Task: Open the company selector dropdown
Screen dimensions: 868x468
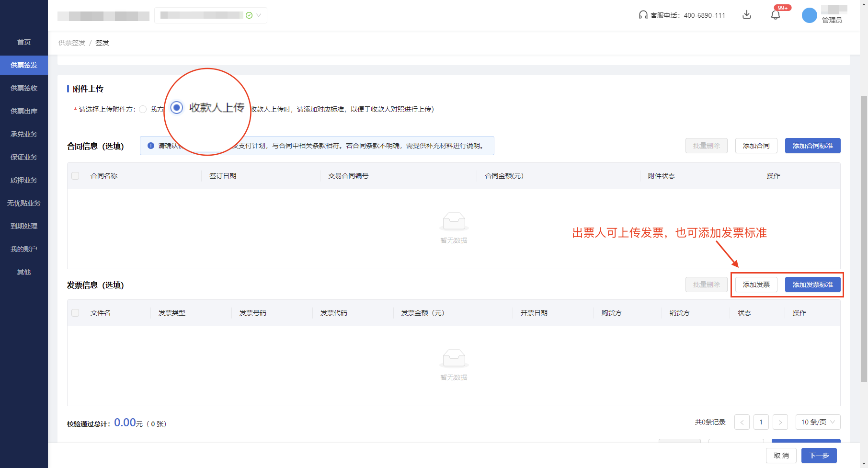Action: pyautogui.click(x=258, y=15)
